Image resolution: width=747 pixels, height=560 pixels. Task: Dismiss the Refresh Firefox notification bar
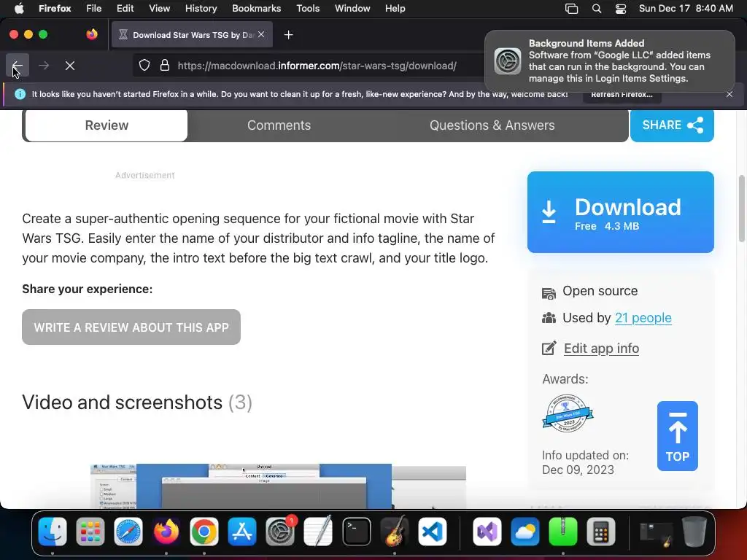[729, 94]
